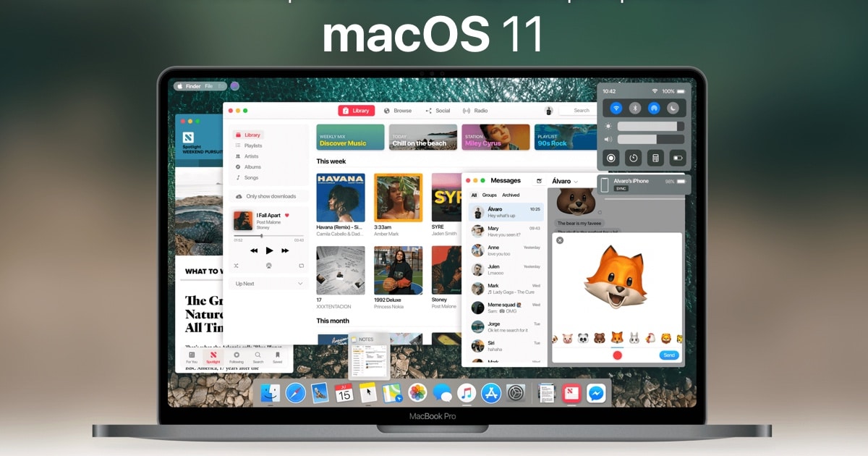Open Maps from the dock
This screenshot has width=868, height=456.
[392, 393]
